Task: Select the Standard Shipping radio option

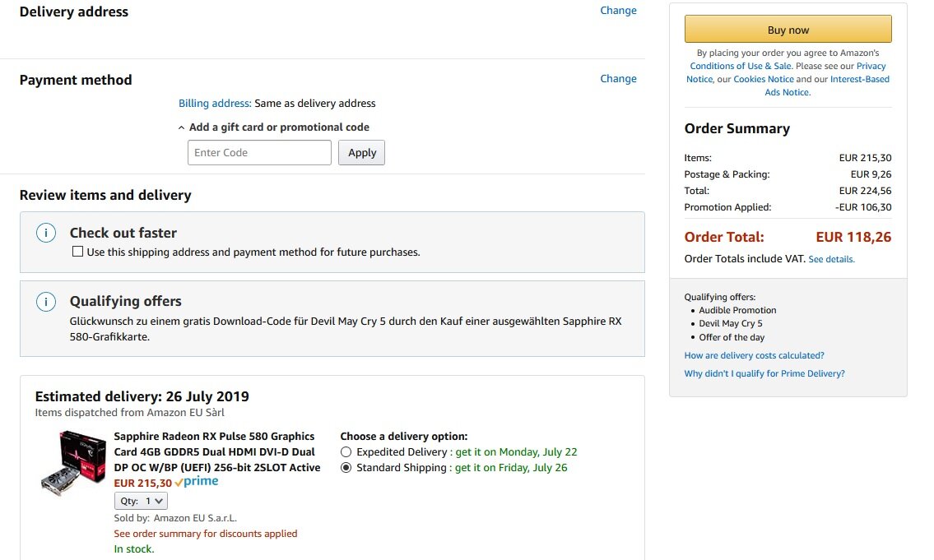Action: [x=346, y=468]
